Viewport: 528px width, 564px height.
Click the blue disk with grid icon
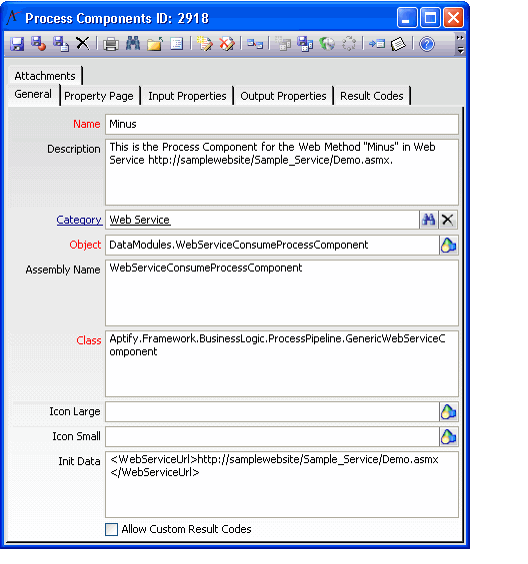305,44
